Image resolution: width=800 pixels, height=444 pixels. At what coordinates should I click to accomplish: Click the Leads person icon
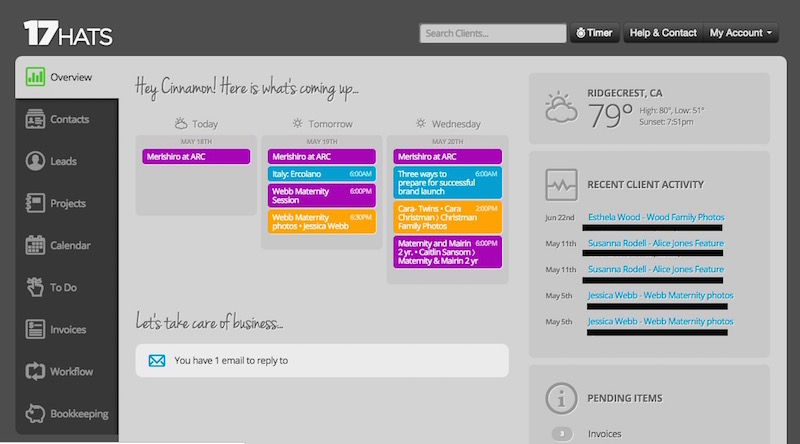pyautogui.click(x=35, y=161)
